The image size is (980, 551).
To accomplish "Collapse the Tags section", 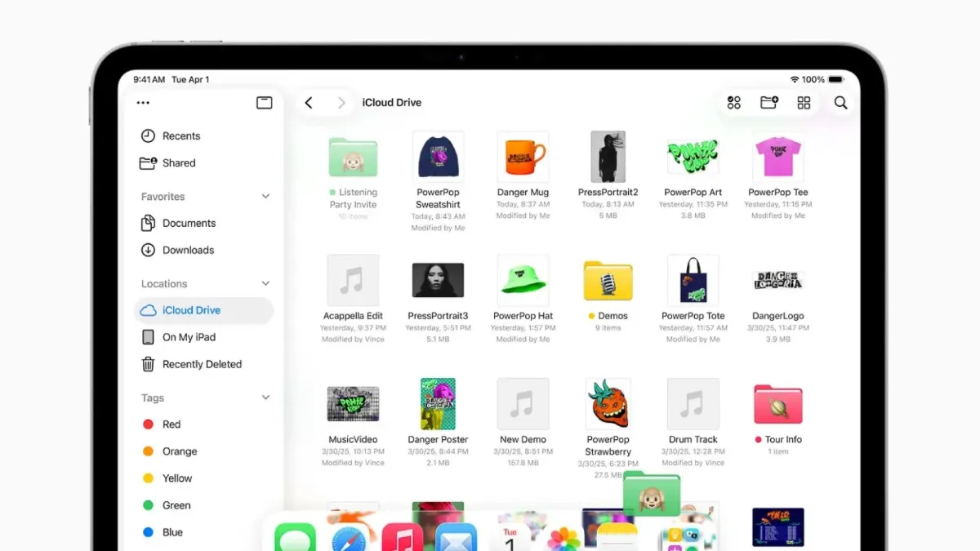I will [x=265, y=398].
